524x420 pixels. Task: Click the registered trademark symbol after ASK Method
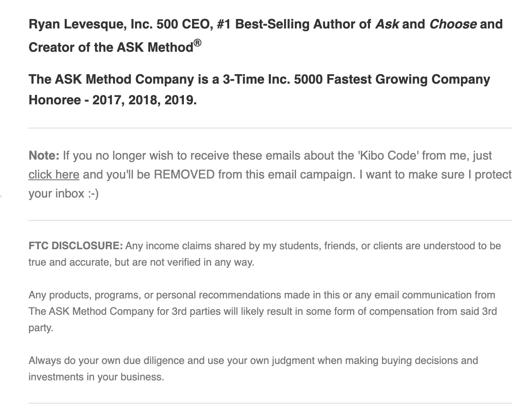[x=197, y=43]
